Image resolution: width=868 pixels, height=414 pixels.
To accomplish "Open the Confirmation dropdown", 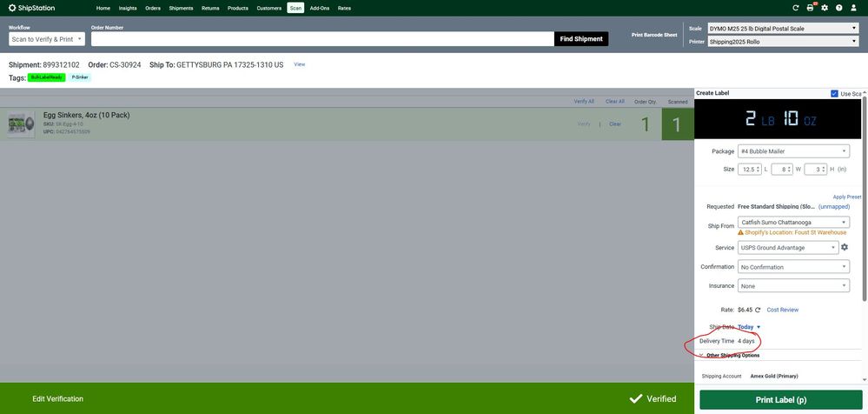I will (793, 267).
